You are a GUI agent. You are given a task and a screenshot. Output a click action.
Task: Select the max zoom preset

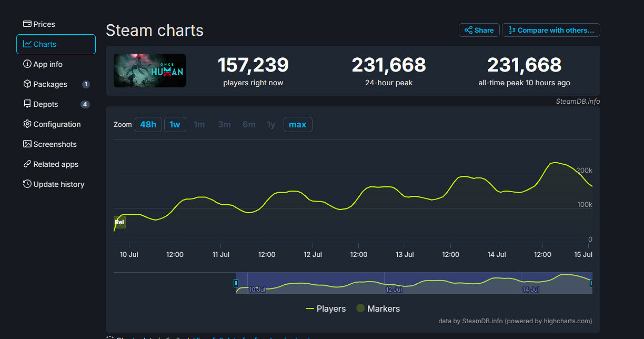(x=298, y=124)
